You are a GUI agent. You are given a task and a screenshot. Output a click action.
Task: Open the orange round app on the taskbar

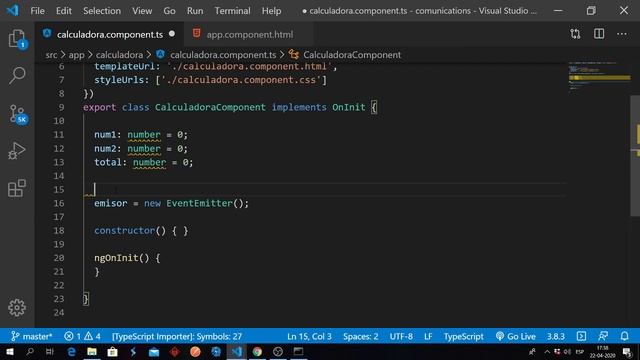pos(195,351)
